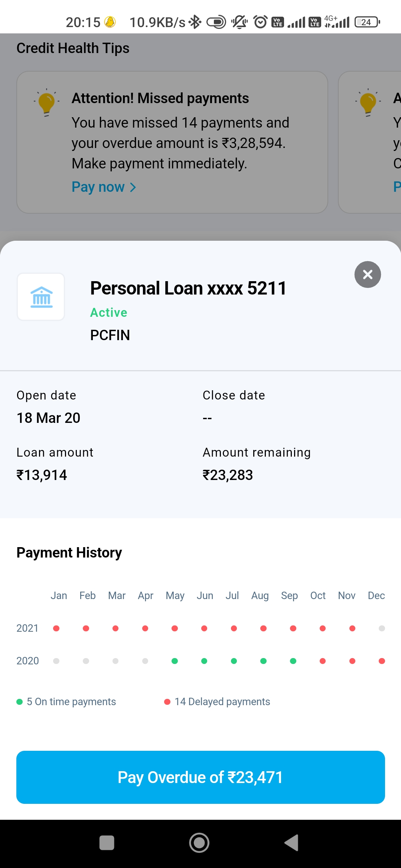Tap the 2021 December gray payment dot

point(382,628)
